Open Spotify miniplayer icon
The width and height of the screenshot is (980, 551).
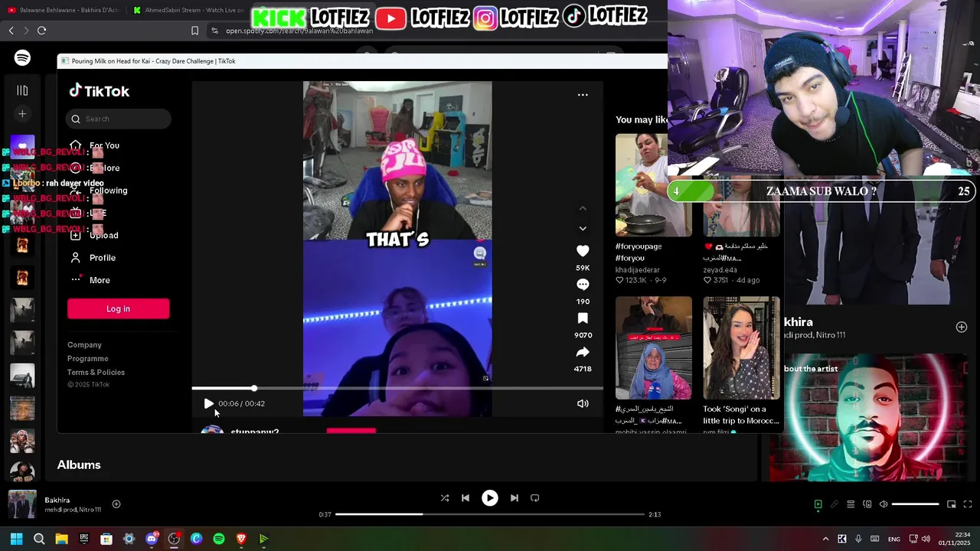coord(951,504)
